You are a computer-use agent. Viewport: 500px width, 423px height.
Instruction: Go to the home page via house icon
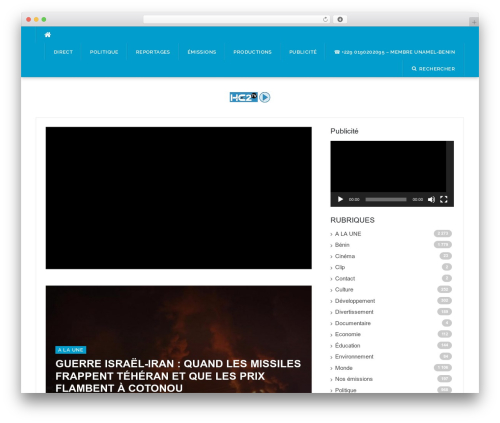[48, 35]
